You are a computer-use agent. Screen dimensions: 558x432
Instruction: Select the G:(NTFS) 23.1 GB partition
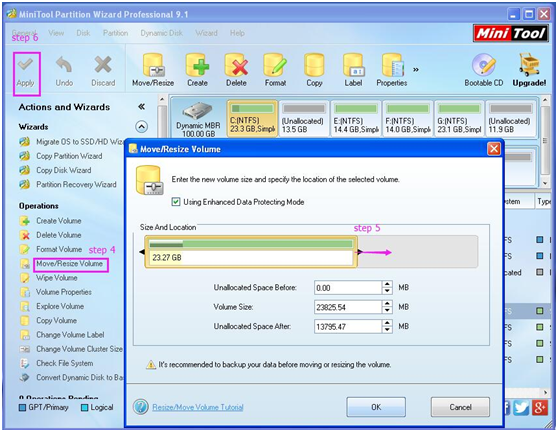coord(459,118)
